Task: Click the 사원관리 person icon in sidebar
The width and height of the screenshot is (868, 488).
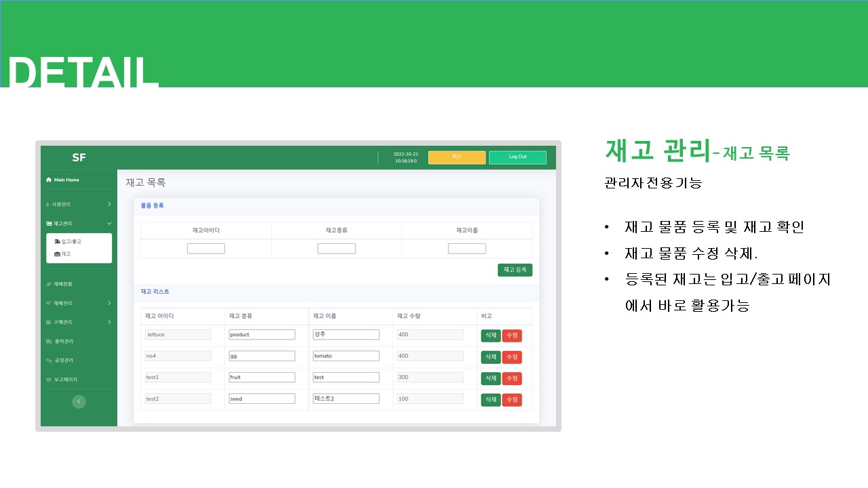Action: pyautogui.click(x=49, y=204)
